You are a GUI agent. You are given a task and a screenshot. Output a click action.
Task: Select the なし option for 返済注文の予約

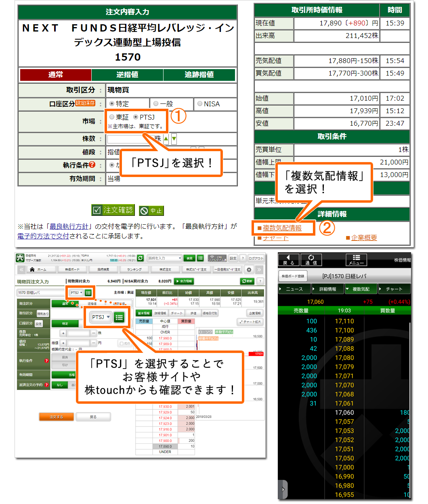pos(60,385)
